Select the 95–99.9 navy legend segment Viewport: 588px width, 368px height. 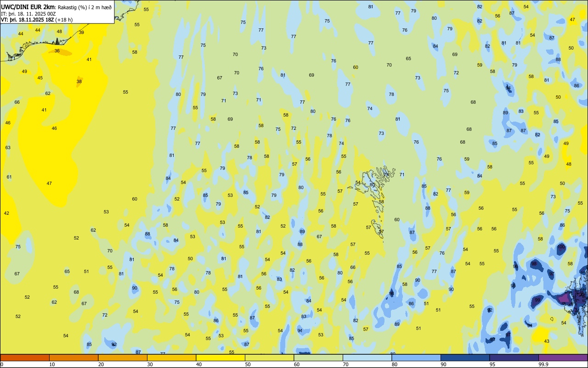[514, 357]
